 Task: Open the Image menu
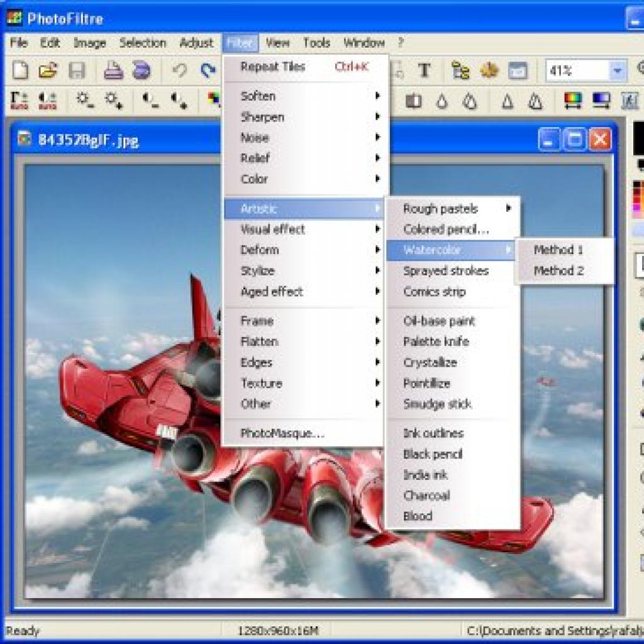pos(89,43)
